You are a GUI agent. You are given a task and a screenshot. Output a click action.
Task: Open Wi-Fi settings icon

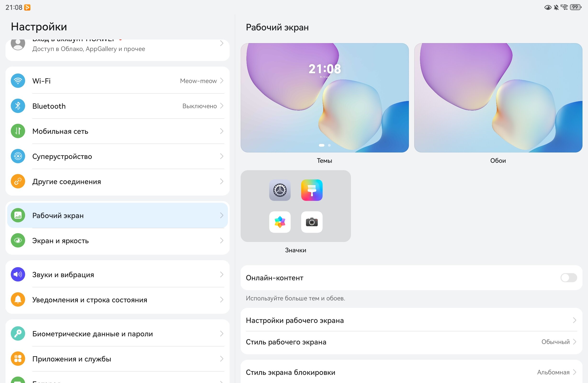pos(18,81)
